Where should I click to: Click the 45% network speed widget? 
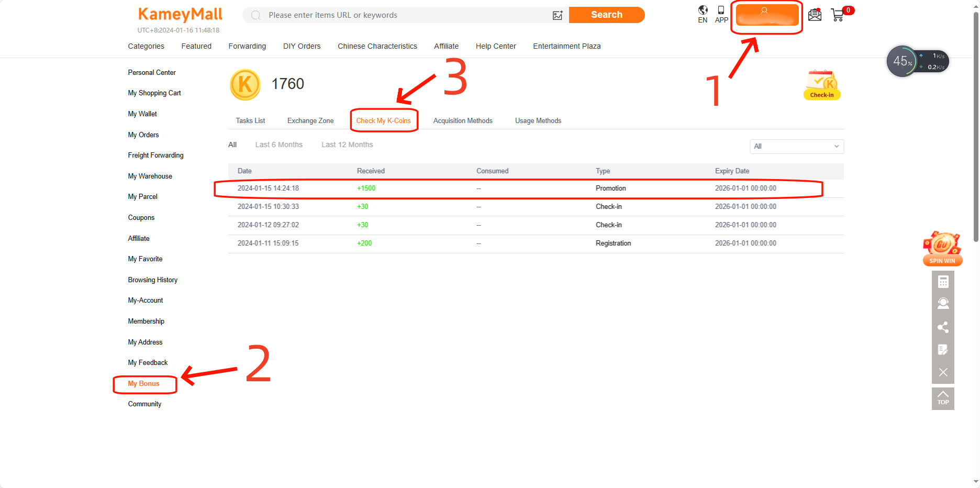pyautogui.click(x=917, y=61)
